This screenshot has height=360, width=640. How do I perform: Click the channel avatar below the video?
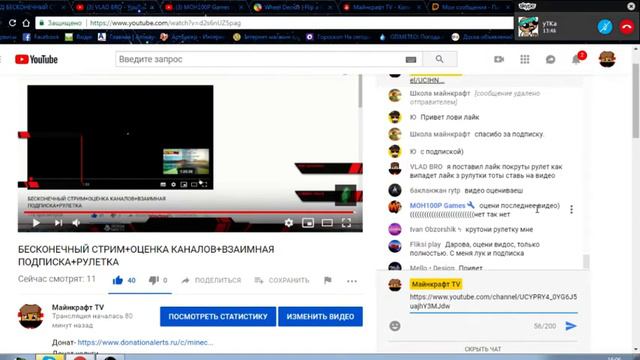tap(31, 316)
